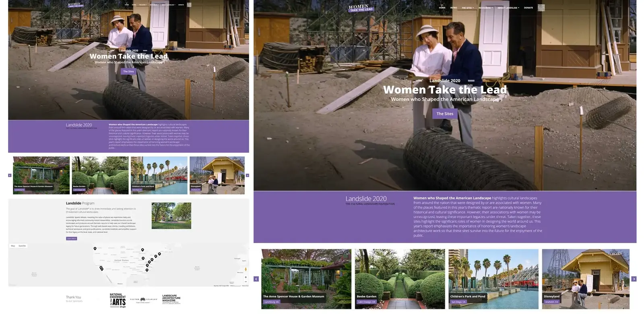Click the QR code icon beside Donate in the right panel

click(x=541, y=8)
